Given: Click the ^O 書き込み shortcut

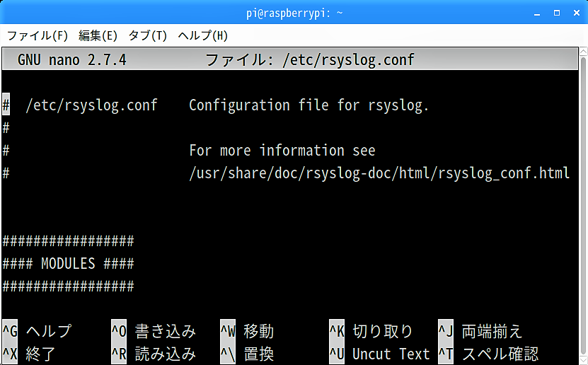Looking at the screenshot, I should [154, 331].
